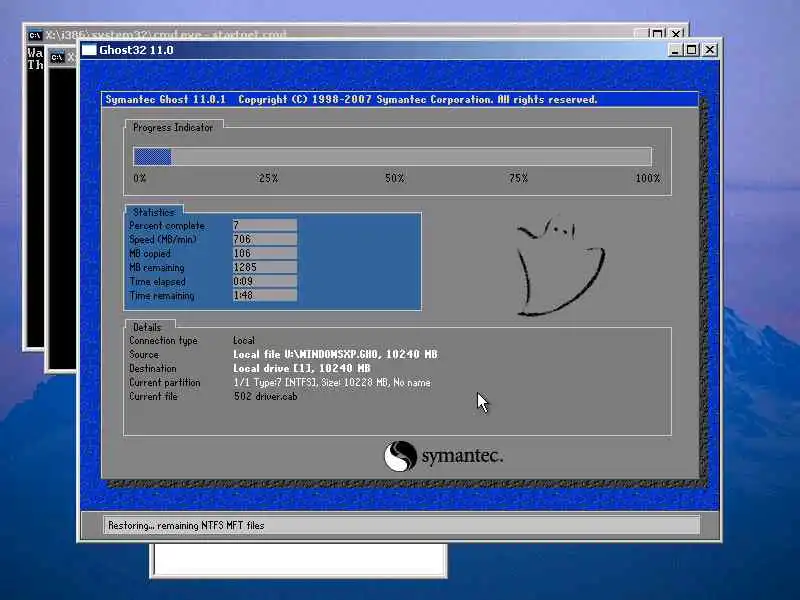Click the Symantec yin-yang logo
This screenshot has height=600, width=800.
tap(401, 456)
